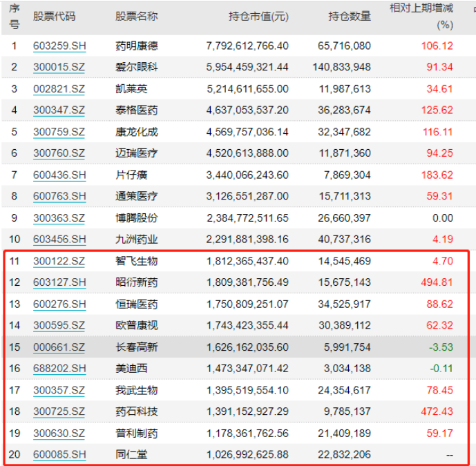The width and height of the screenshot is (476, 466).
Task: Sort by 持仓数量 column header
Action: 350,17
